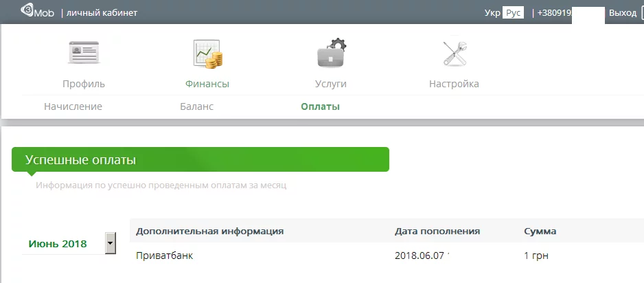The width and height of the screenshot is (644, 283).
Task: Click the Профиль text label
Action: point(84,84)
